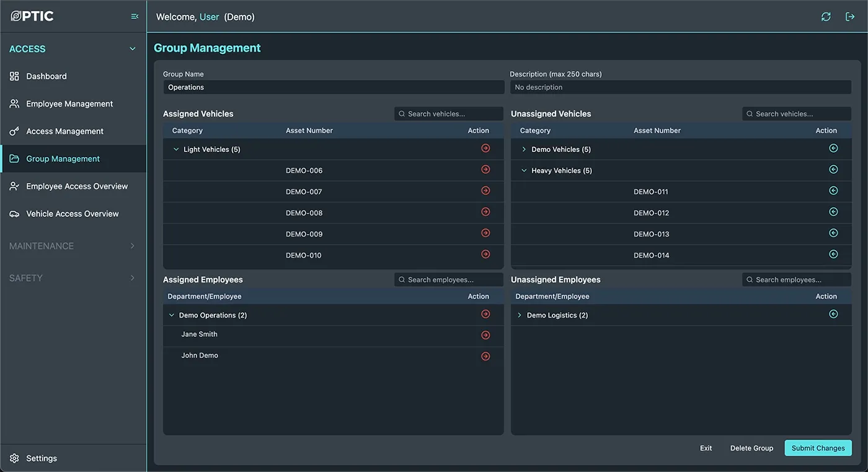Screen dimensions: 868x472
Task: Click the refresh icon in header
Action: tap(826, 17)
